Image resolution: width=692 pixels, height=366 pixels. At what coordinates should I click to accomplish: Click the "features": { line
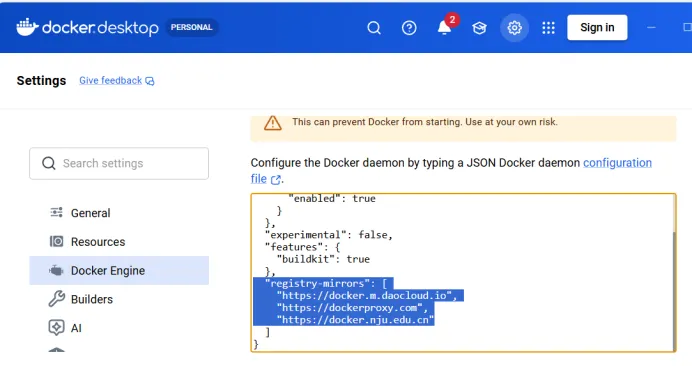(302, 247)
